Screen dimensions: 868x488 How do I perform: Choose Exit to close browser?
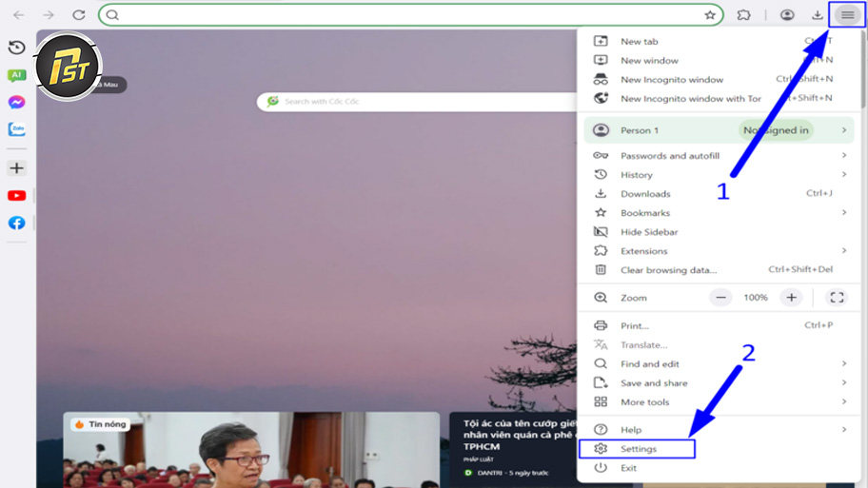[x=719, y=468]
